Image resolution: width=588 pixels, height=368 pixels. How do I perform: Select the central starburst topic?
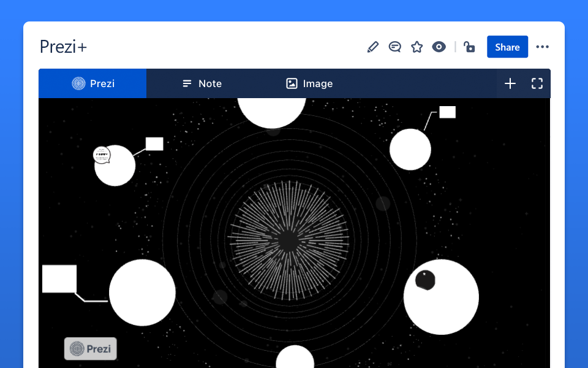pos(288,240)
